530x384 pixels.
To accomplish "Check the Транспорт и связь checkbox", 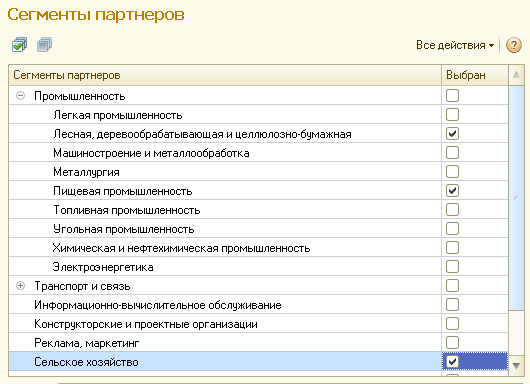I will (452, 286).
